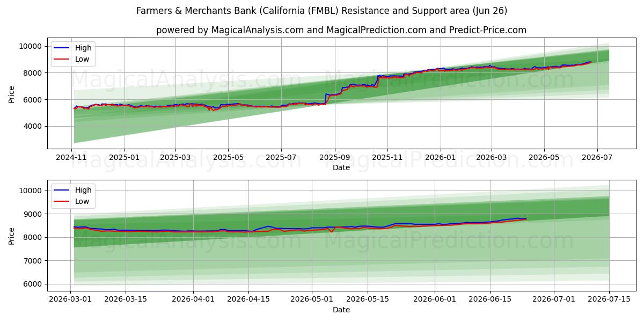644x322 pixels.
Task: Click the 2025-07 tick label
Action: click(281, 157)
